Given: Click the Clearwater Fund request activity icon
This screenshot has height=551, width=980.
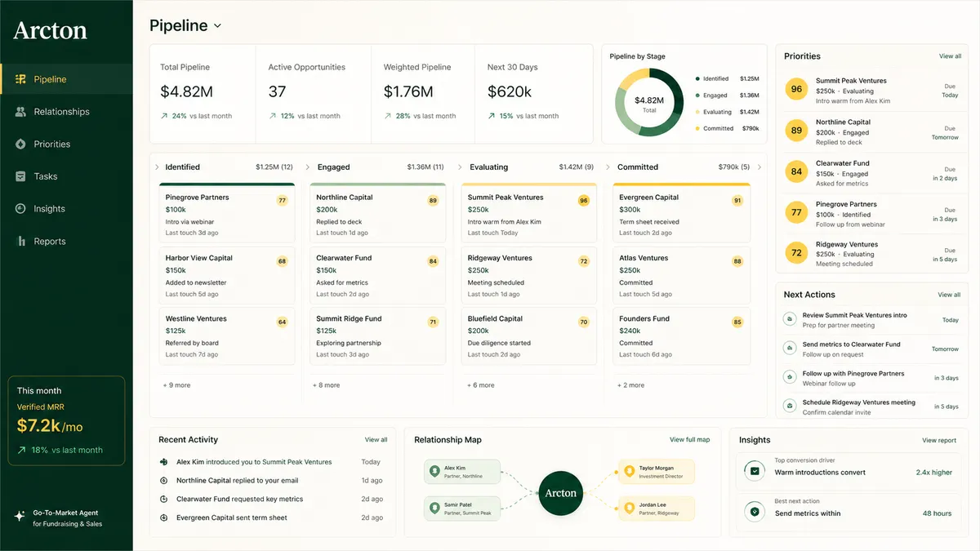Looking at the screenshot, I should [164, 499].
